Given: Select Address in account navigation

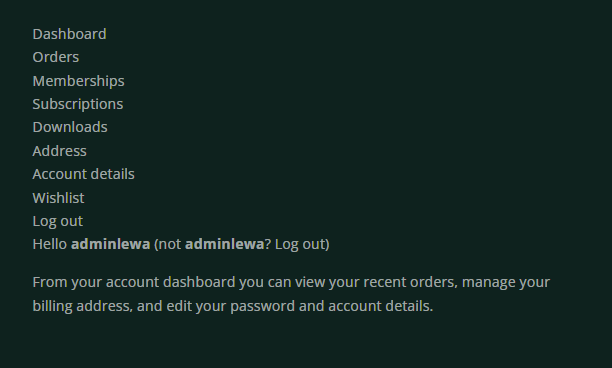Looking at the screenshot, I should tap(59, 151).
